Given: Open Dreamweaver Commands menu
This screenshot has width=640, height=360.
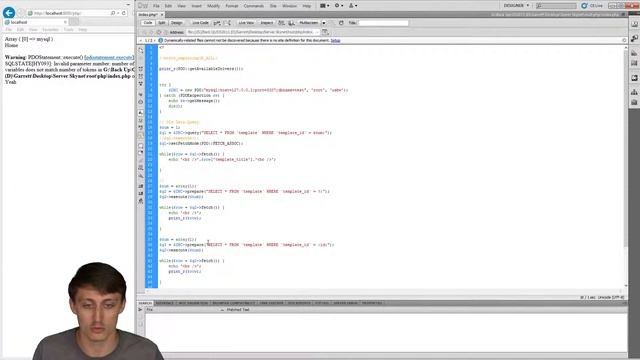Looking at the screenshot, I should [x=253, y=6].
